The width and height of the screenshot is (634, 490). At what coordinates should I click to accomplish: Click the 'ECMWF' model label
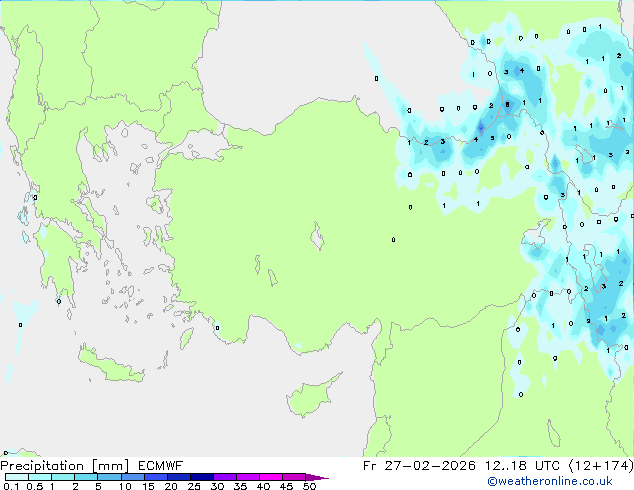pyautogui.click(x=161, y=466)
